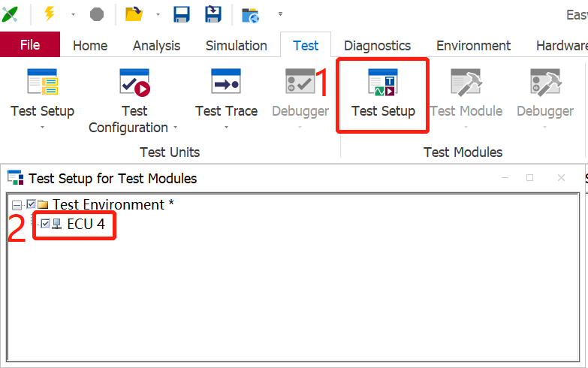Switch to the Analysis ribbon tab
This screenshot has height=368, width=588.
157,46
